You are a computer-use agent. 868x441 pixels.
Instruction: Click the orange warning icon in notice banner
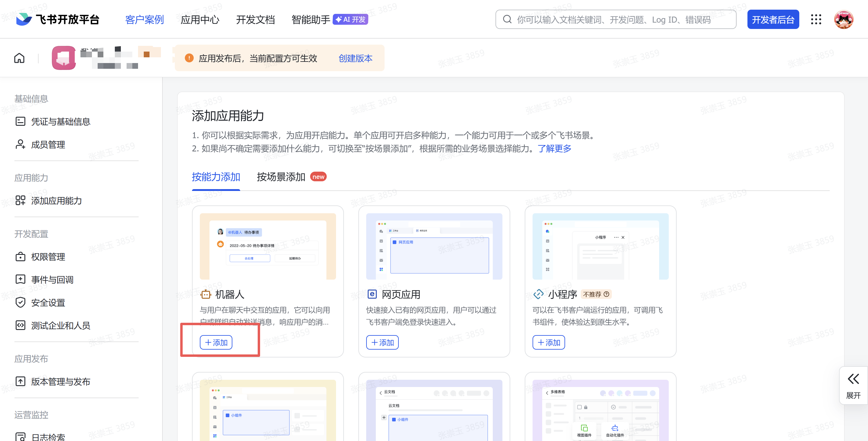coord(189,58)
